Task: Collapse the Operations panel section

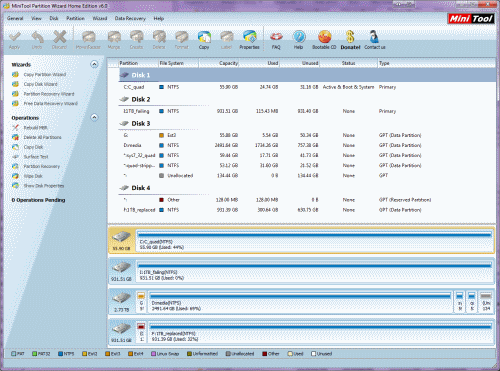Action: (x=94, y=117)
